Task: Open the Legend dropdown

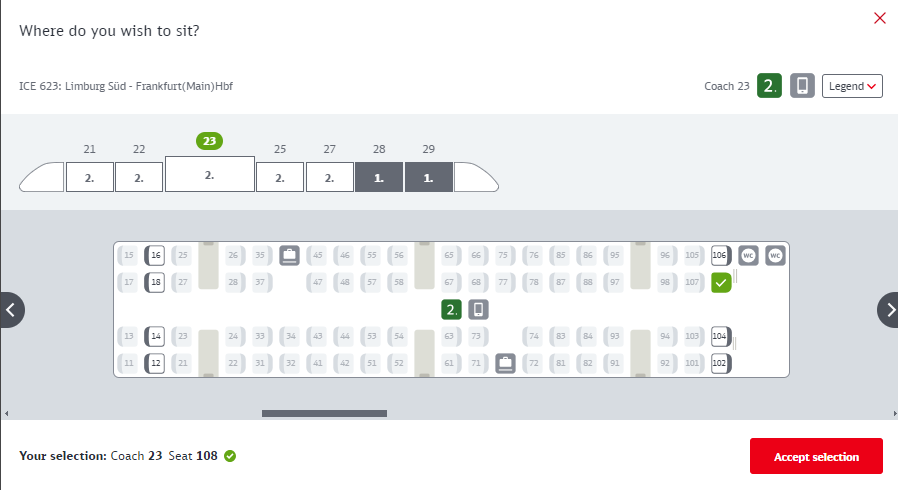Action: coord(852,86)
